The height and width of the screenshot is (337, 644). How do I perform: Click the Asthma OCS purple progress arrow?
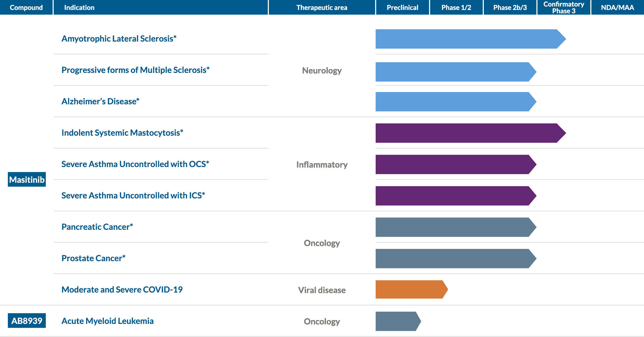[456, 164]
